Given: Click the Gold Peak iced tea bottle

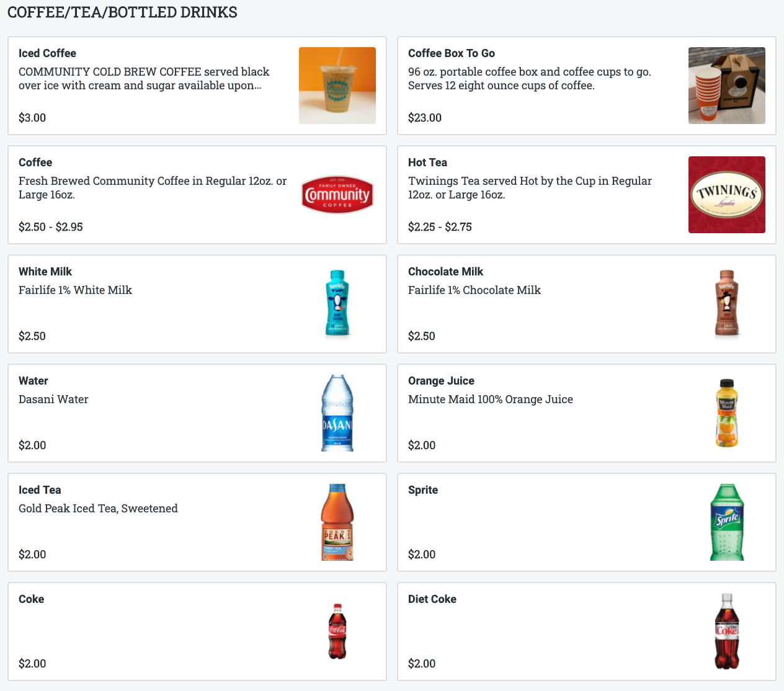Looking at the screenshot, I should click(337, 522).
